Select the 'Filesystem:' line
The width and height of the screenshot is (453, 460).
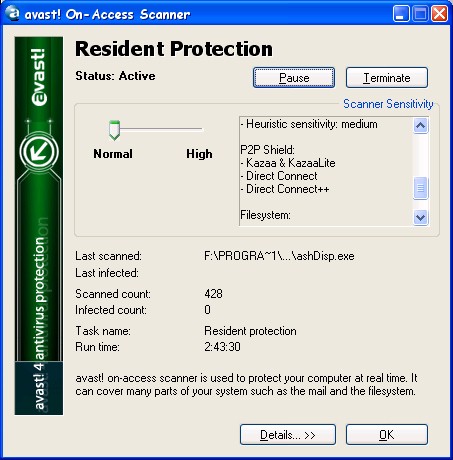pos(265,215)
